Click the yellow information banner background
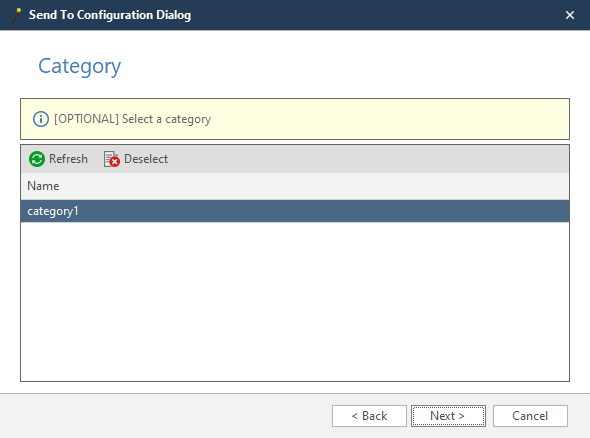This screenshot has width=590, height=438. (391, 119)
